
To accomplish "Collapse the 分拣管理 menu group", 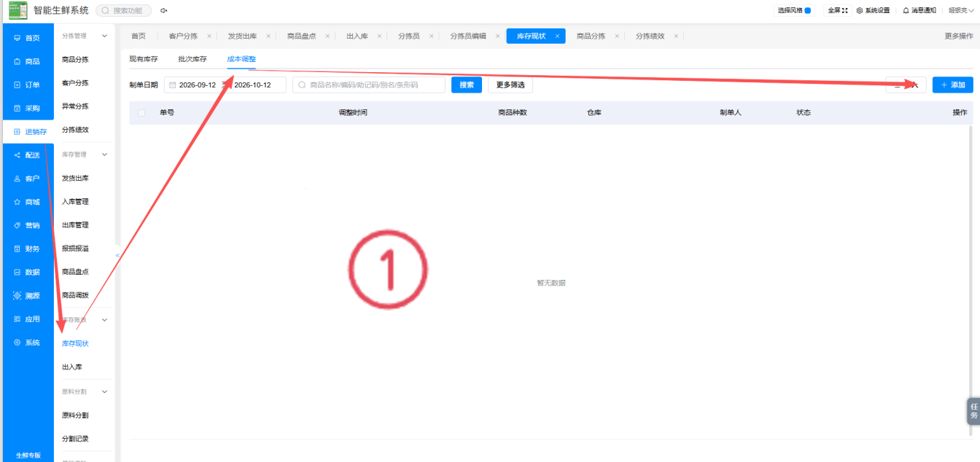I will 104,36.
